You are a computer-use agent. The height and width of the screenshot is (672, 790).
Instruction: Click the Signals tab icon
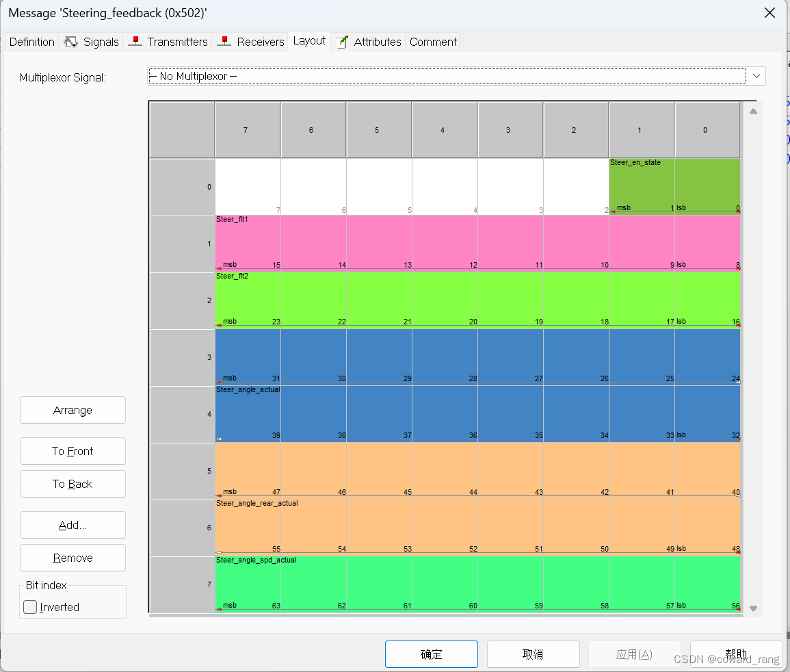(x=71, y=42)
